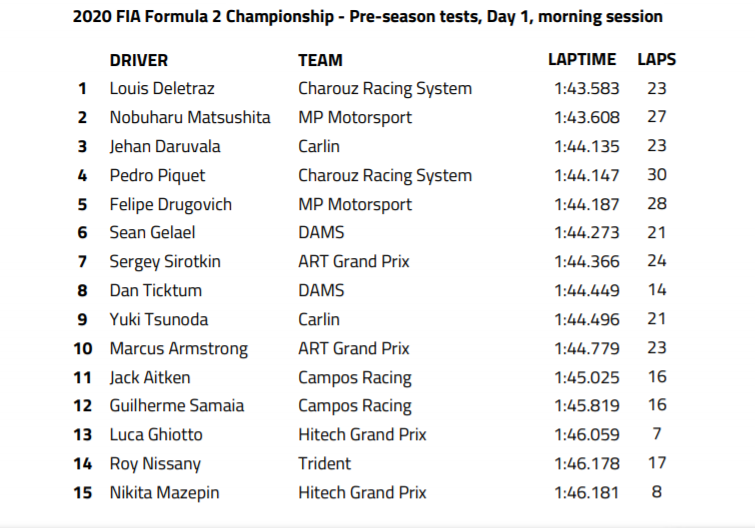Viewport: 755px width, 528px height.
Task: Click the DRIVER column header
Action: tap(139, 61)
